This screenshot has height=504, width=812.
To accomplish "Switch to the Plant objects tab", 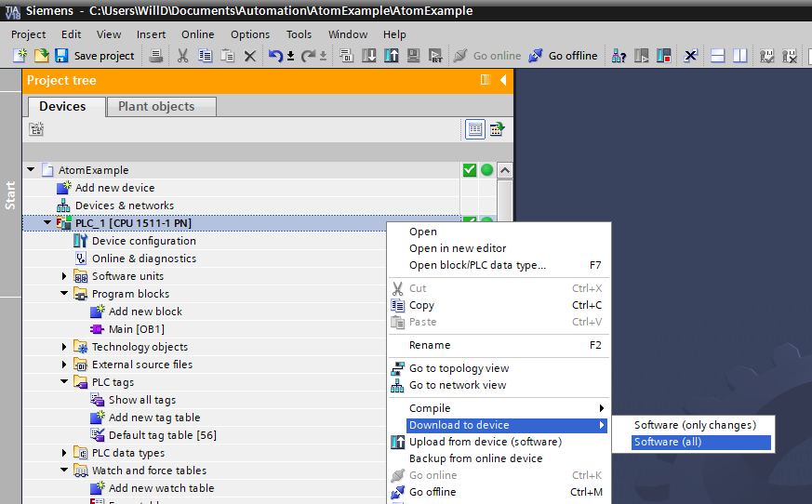I will tap(156, 106).
